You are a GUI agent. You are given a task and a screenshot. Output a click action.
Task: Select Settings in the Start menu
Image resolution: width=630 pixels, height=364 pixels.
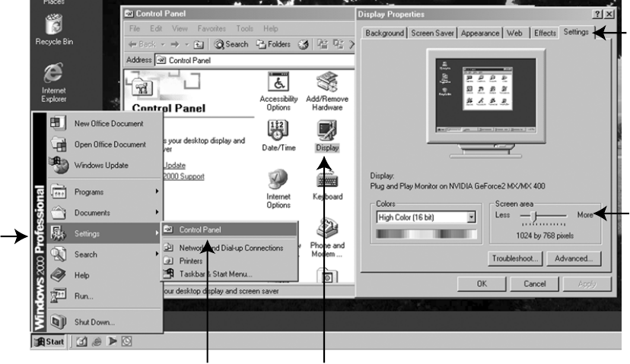click(104, 233)
